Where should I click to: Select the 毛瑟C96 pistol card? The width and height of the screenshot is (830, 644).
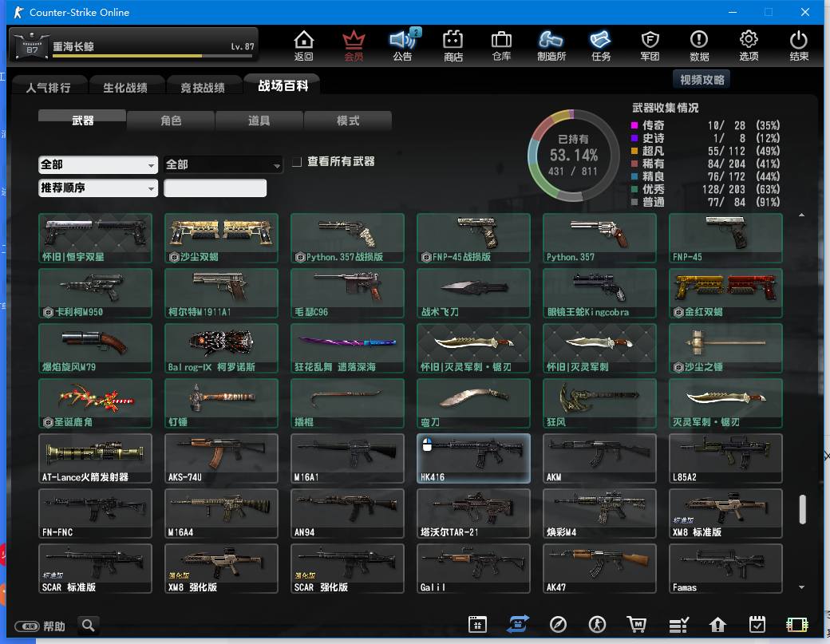coord(347,293)
